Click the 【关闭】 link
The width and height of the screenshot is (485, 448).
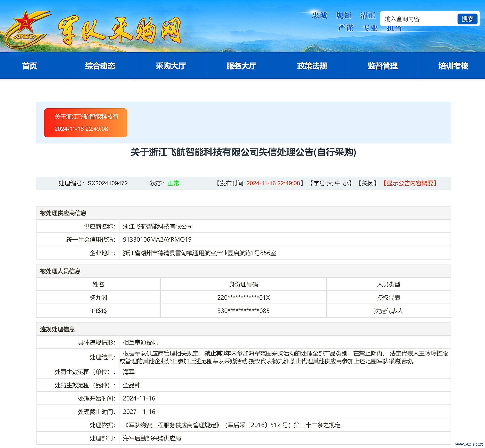click(x=368, y=183)
